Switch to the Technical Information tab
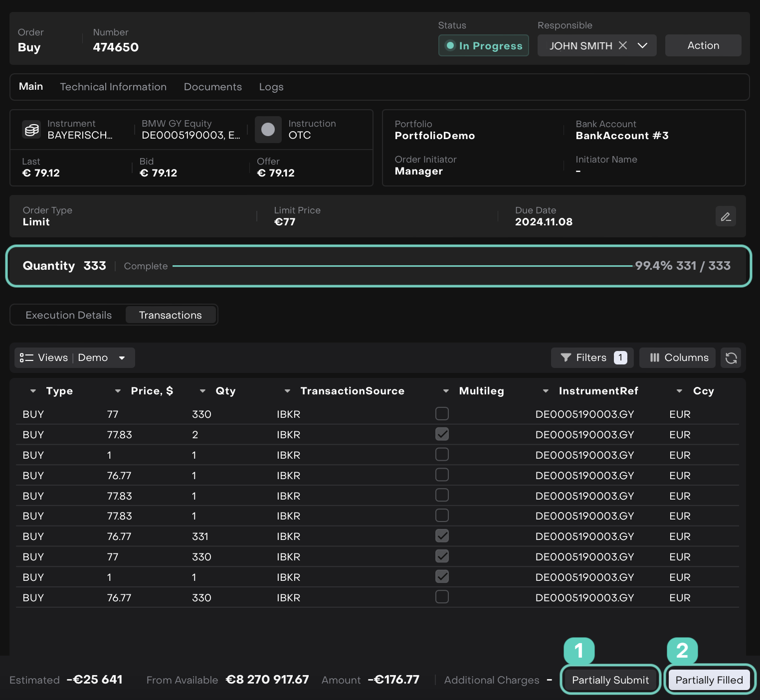The image size is (760, 700). tap(113, 87)
